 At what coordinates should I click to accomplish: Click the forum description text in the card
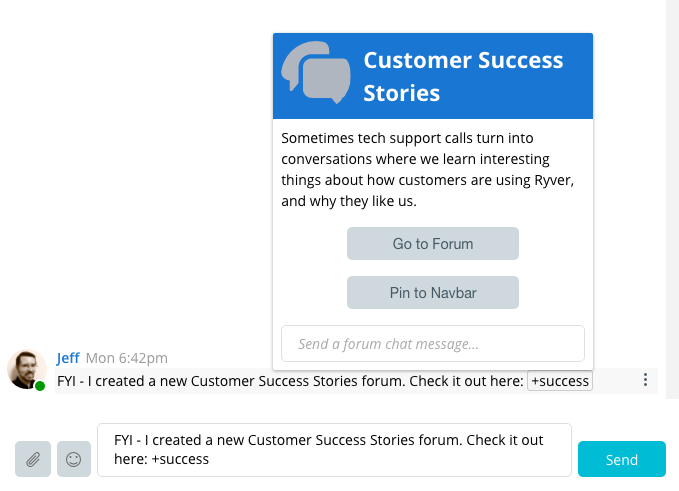427,169
